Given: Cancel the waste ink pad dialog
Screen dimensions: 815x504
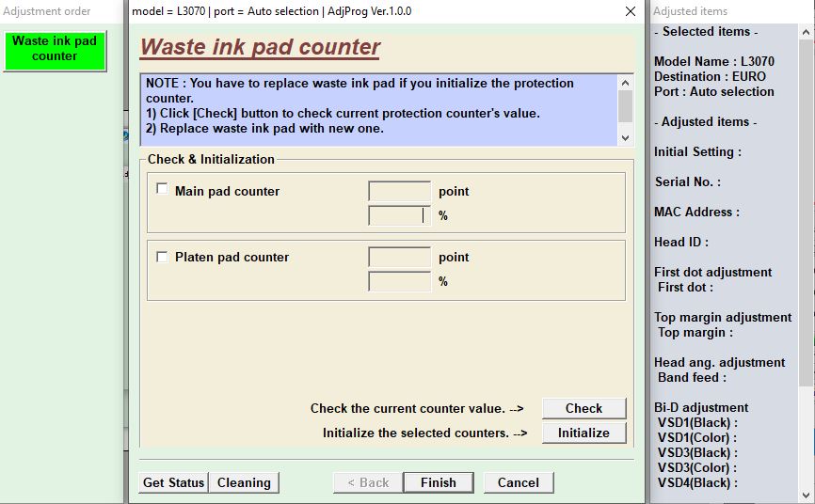Looking at the screenshot, I should [518, 482].
